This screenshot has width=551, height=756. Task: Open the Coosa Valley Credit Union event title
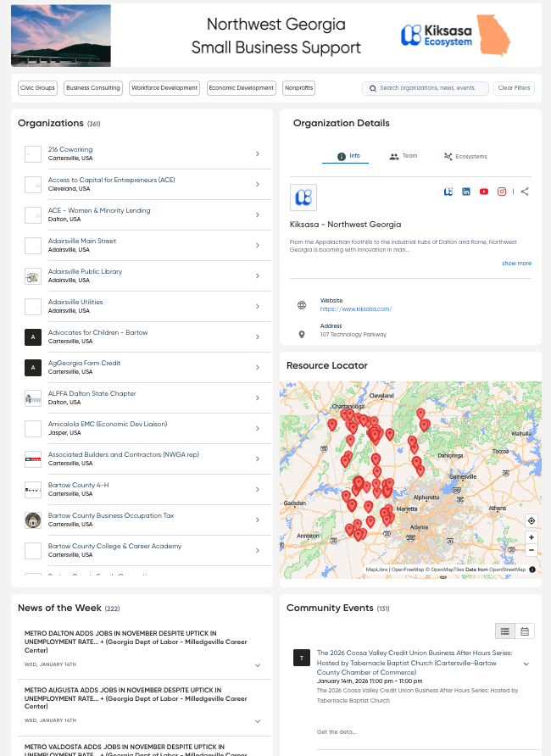pyautogui.click(x=414, y=663)
